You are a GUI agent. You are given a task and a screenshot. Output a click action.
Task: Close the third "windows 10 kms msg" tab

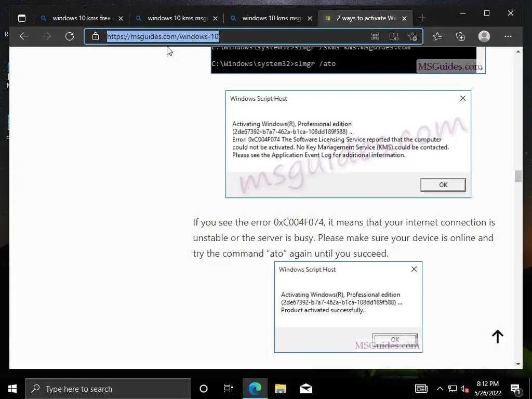(x=310, y=18)
